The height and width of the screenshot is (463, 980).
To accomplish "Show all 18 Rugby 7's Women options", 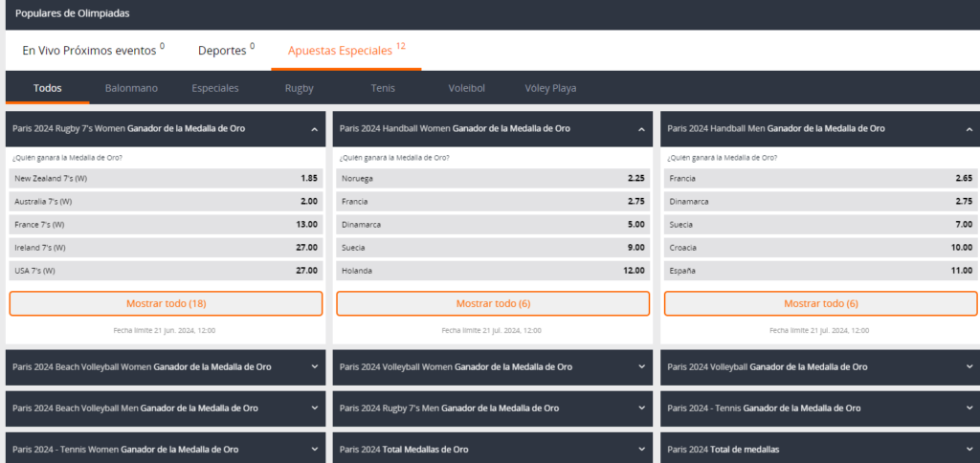I will point(166,303).
